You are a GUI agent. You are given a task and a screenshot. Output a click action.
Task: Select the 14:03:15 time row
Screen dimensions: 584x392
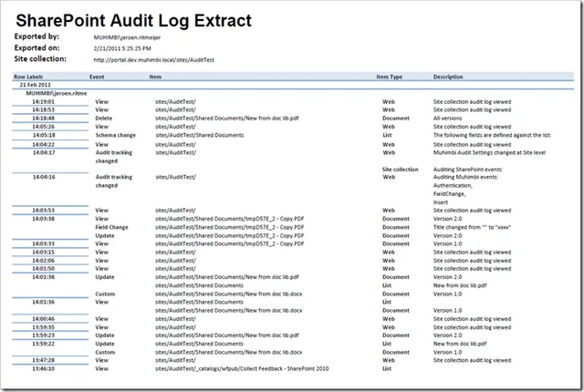pyautogui.click(x=43, y=253)
